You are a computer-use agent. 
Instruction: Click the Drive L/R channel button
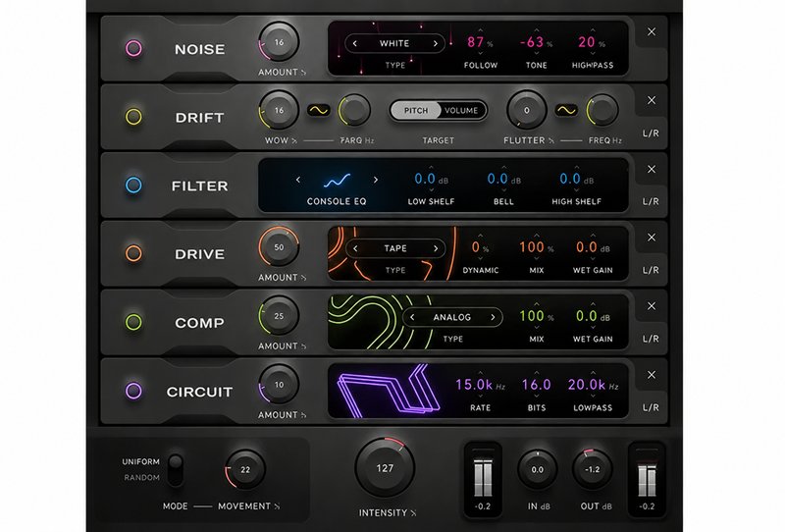coord(651,270)
